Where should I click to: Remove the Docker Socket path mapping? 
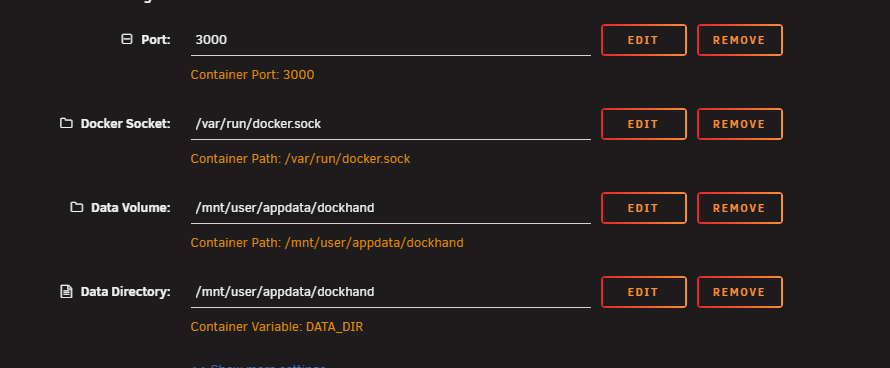[x=740, y=124]
